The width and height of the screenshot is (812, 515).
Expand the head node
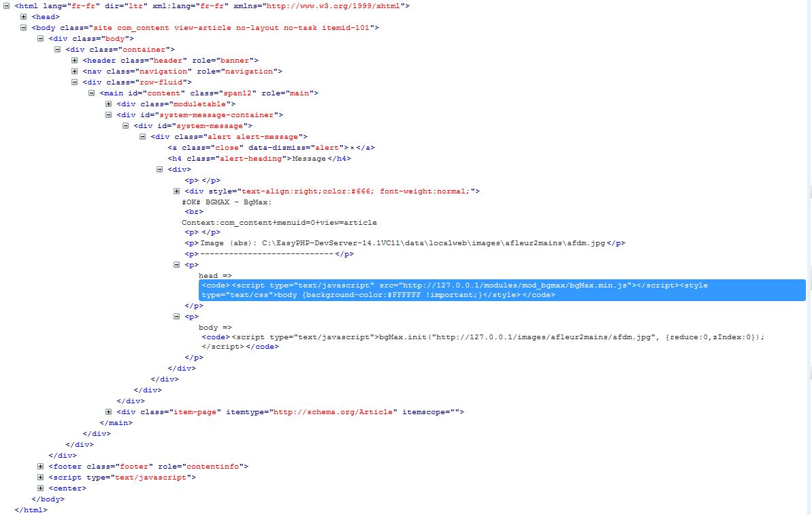(x=23, y=17)
